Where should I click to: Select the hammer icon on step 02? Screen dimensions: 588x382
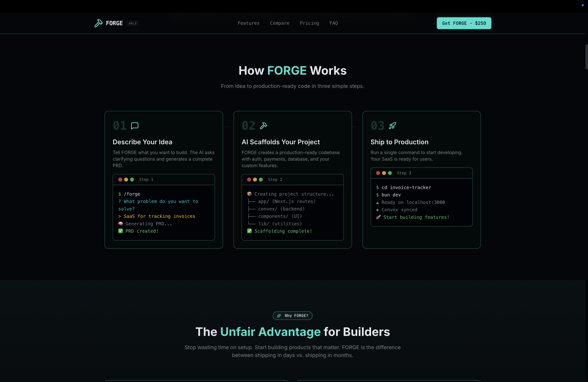tap(264, 125)
